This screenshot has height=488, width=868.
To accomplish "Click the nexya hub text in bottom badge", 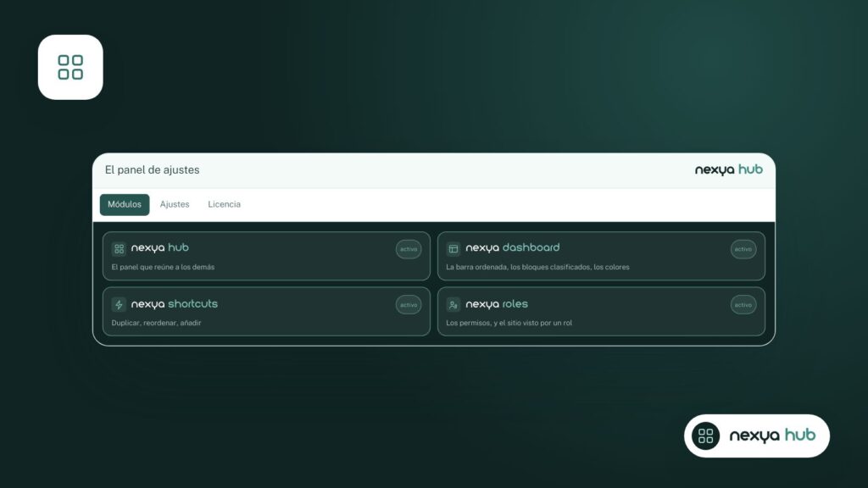I will pos(772,435).
